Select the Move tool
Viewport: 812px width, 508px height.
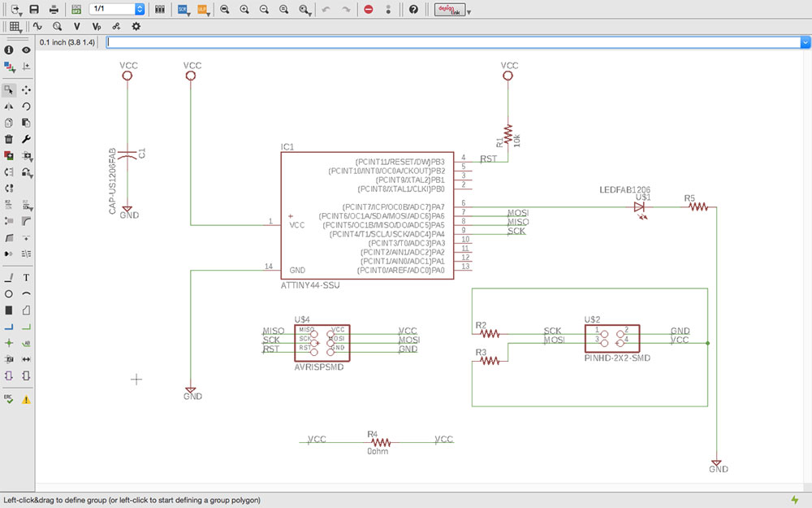tap(26, 89)
